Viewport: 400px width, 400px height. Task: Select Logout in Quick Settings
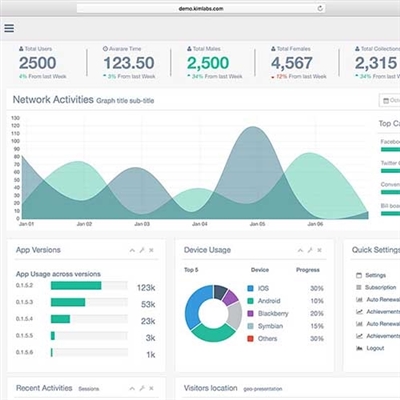click(x=370, y=348)
